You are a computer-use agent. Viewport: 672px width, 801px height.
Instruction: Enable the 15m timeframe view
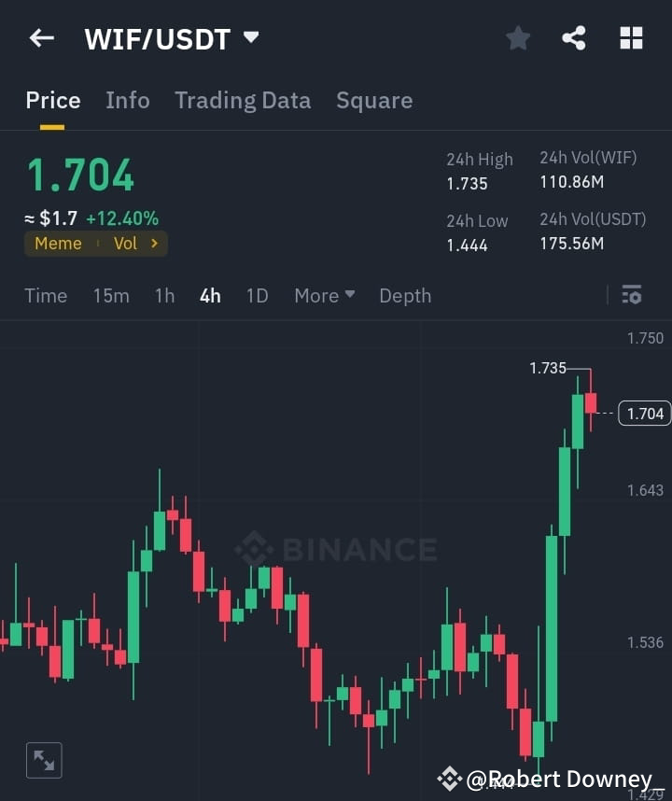[x=111, y=295]
